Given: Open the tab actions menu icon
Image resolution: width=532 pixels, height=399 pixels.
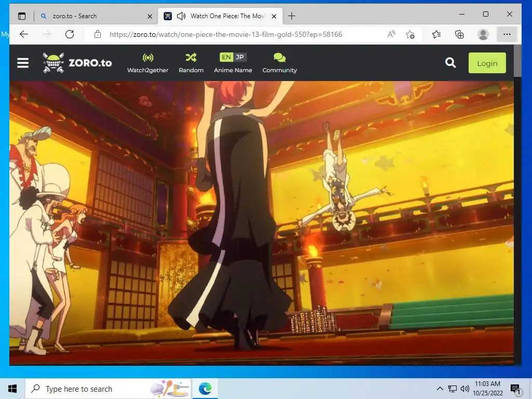Looking at the screenshot, I should pyautogui.click(x=22, y=16).
